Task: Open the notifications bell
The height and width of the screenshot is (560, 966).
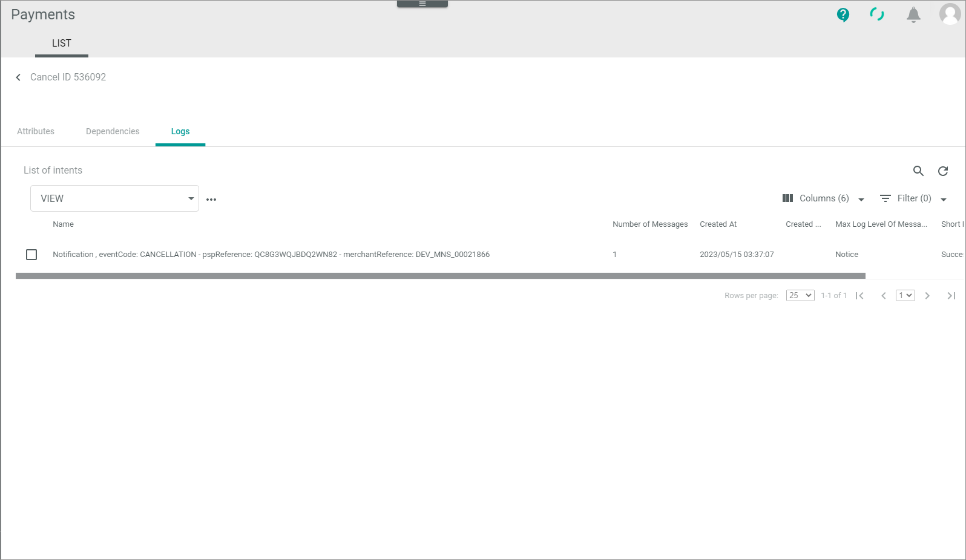Action: (913, 15)
